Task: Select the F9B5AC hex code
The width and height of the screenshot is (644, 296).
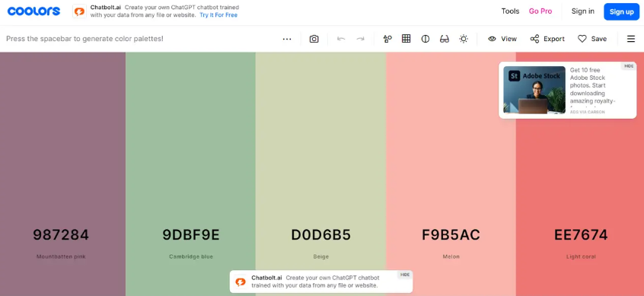Action: pyautogui.click(x=451, y=235)
